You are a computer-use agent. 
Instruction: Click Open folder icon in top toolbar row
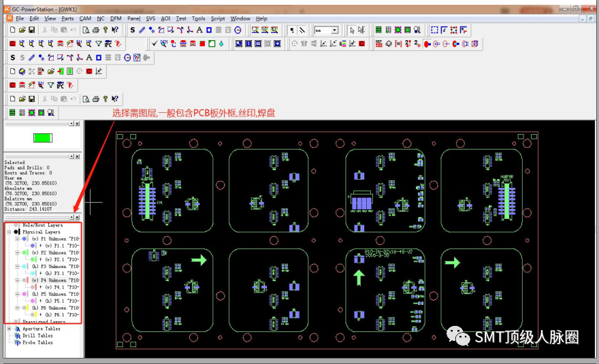tap(22, 30)
